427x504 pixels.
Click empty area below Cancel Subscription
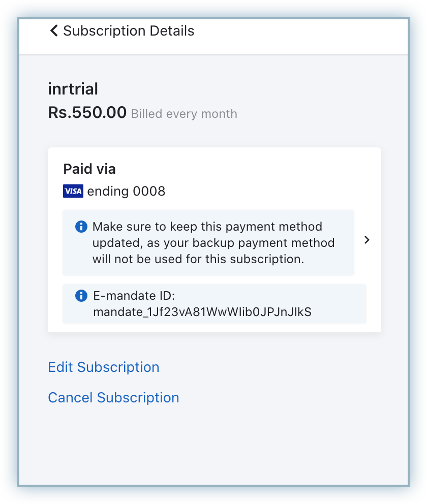213,447
